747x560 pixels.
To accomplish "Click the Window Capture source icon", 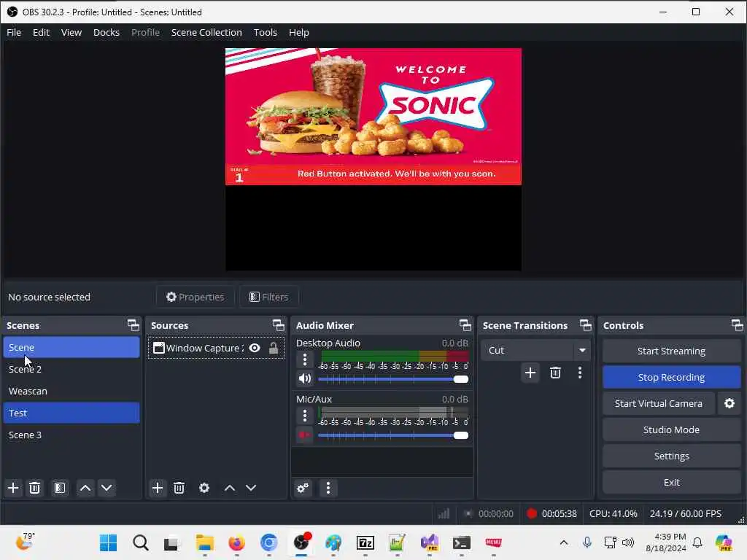I will 158,348.
